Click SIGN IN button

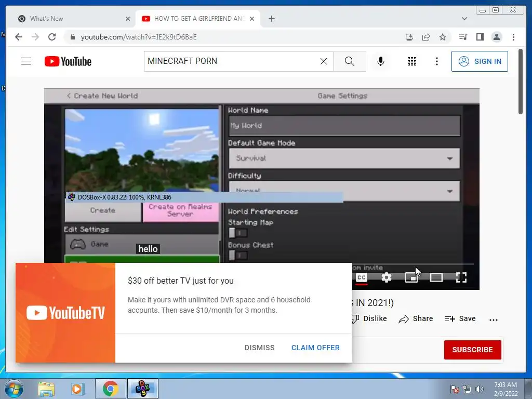pyautogui.click(x=480, y=61)
